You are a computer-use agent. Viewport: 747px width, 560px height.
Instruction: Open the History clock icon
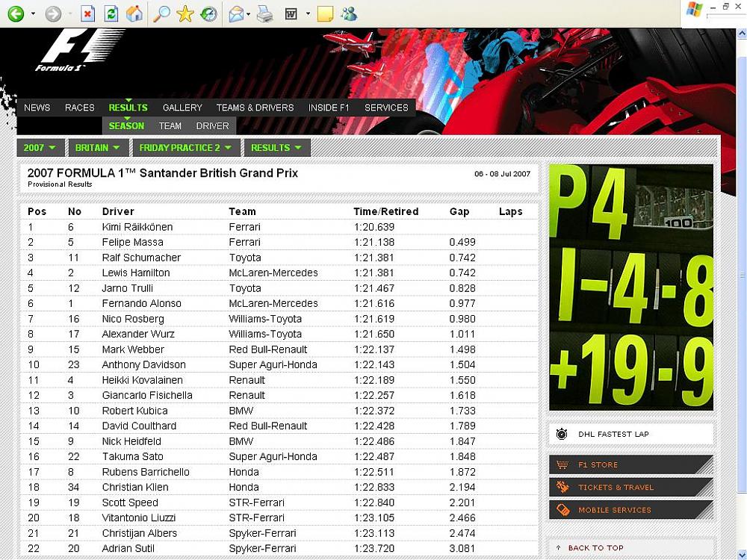click(x=208, y=13)
